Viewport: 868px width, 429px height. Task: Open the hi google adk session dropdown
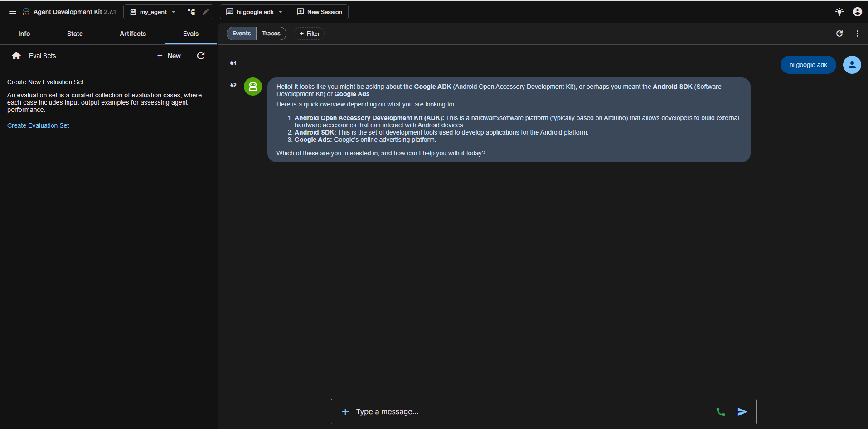point(255,12)
